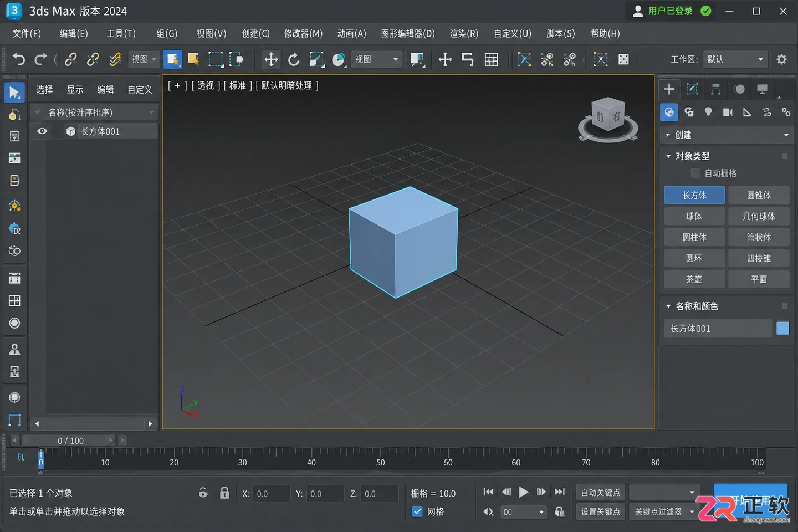Switch to Lights category icon
798x532 pixels.
click(x=708, y=112)
